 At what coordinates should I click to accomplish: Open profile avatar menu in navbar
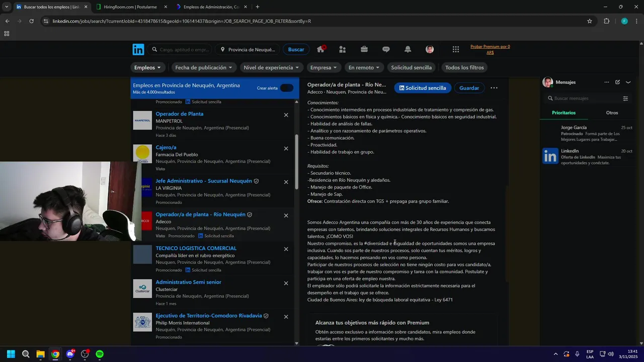point(430,49)
